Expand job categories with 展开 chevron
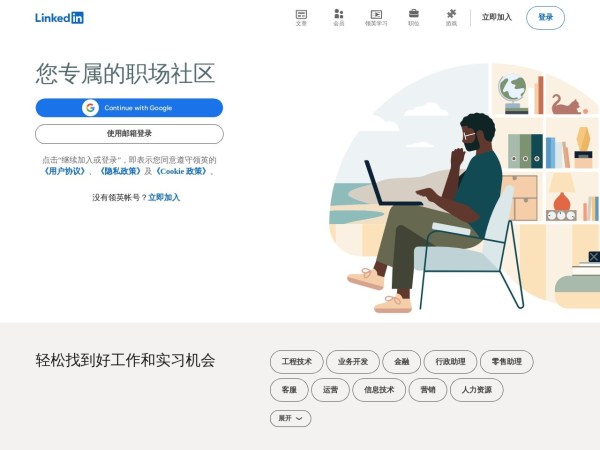The width and height of the screenshot is (600, 450). (290, 418)
